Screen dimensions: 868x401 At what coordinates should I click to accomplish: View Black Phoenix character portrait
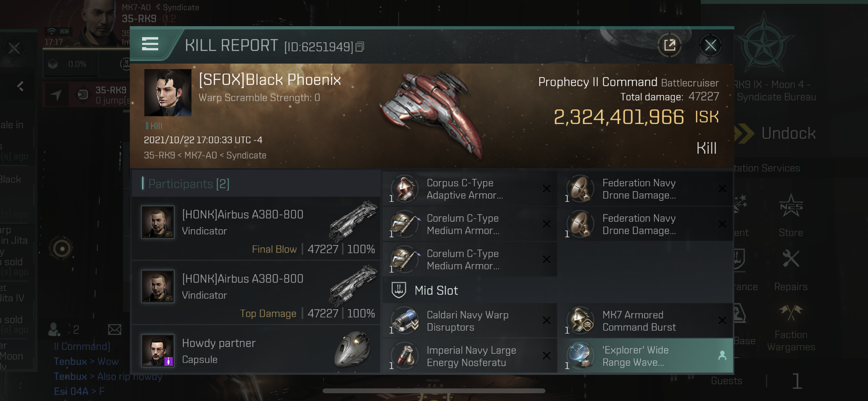coord(168,93)
